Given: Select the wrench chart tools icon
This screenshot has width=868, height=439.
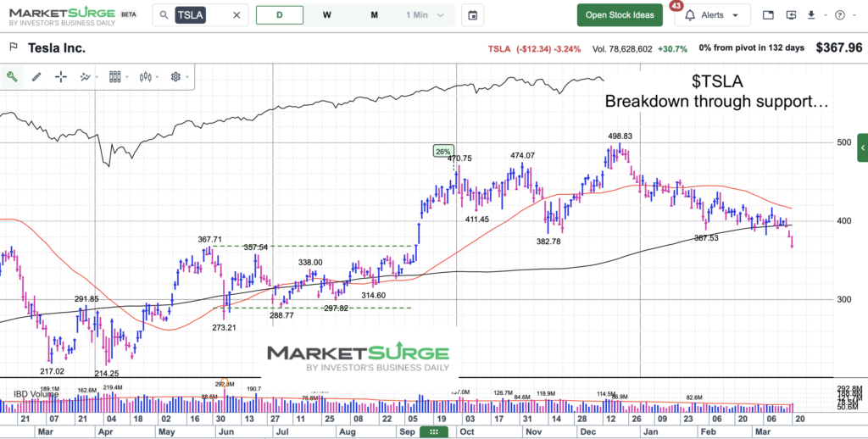Looking at the screenshot, I should 12,77.
